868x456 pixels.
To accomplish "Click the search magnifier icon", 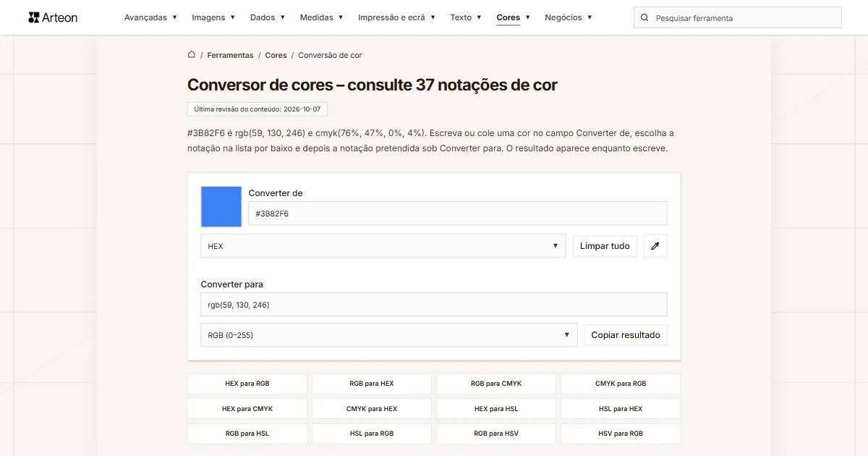I will [x=644, y=17].
